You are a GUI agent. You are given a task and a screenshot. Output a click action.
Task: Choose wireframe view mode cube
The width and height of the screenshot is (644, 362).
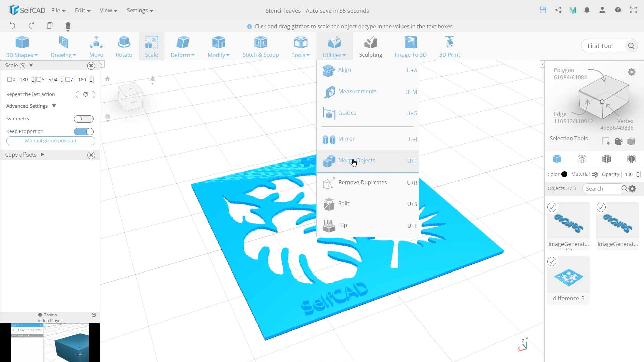pos(582,159)
